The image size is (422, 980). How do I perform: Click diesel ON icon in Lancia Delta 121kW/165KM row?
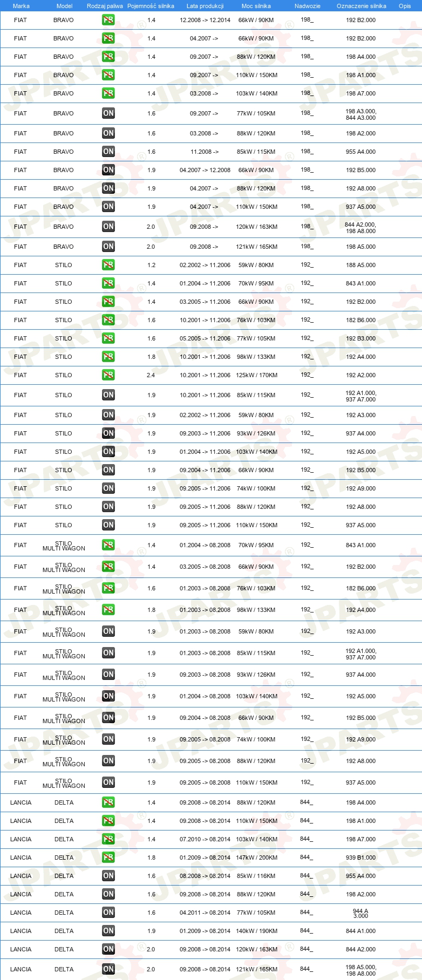click(108, 969)
